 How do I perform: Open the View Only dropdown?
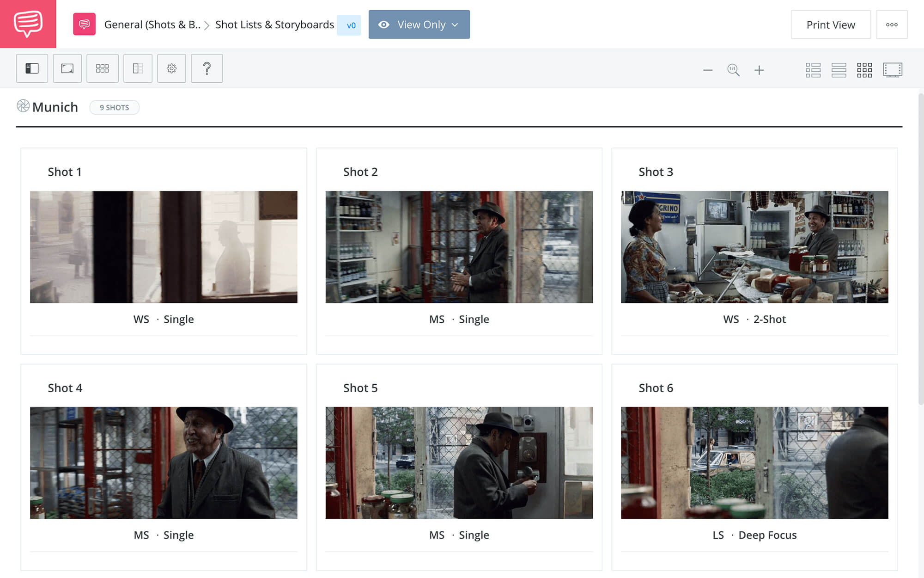[x=419, y=25]
